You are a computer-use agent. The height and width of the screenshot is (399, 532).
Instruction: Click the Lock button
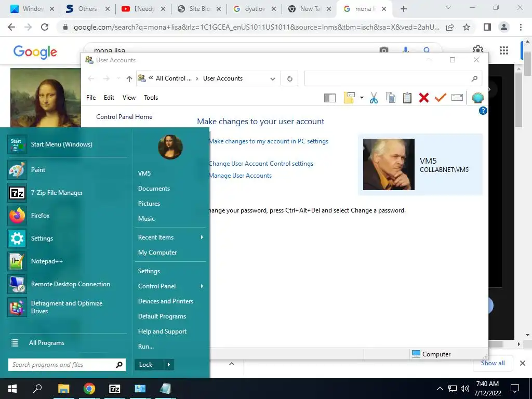tap(149, 365)
